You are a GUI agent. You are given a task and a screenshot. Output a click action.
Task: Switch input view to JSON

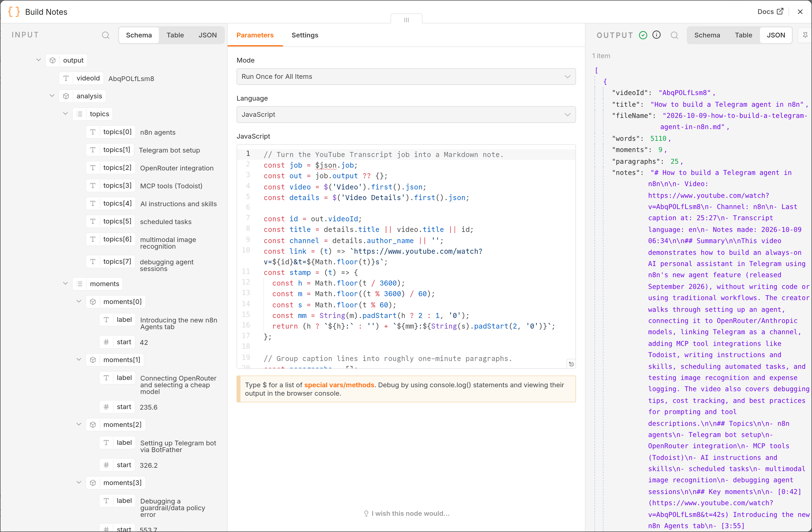pyautogui.click(x=207, y=35)
